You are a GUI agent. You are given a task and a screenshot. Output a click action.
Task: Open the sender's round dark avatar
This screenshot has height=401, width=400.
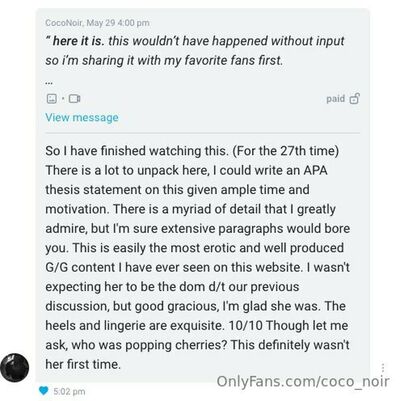click(14, 367)
